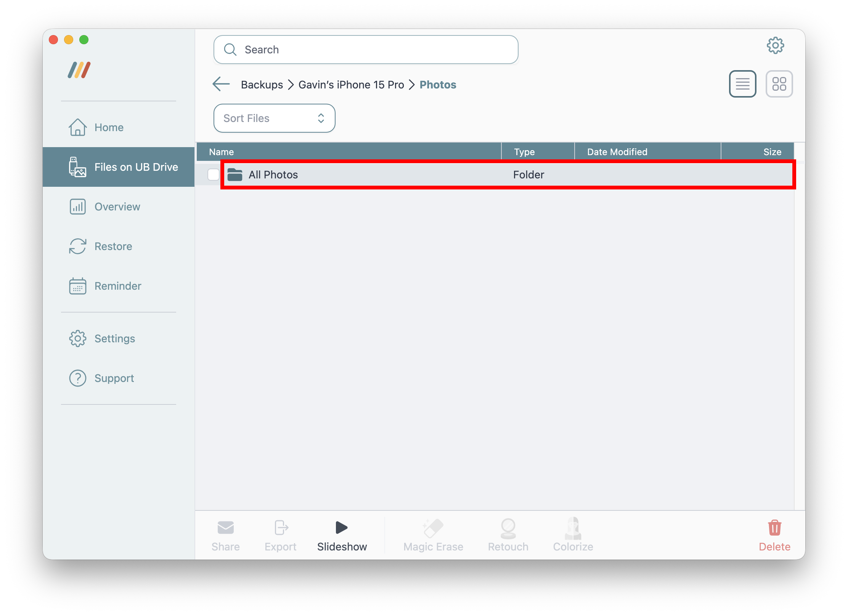
Task: Click the Photos breadcrumb
Action: (438, 85)
